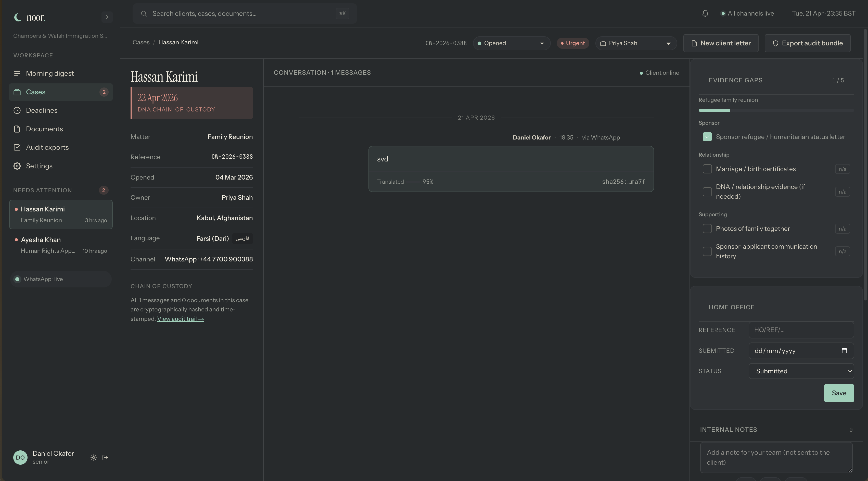Focus the search clients, cases, documents field
This screenshot has height=481, width=868.
point(245,14)
